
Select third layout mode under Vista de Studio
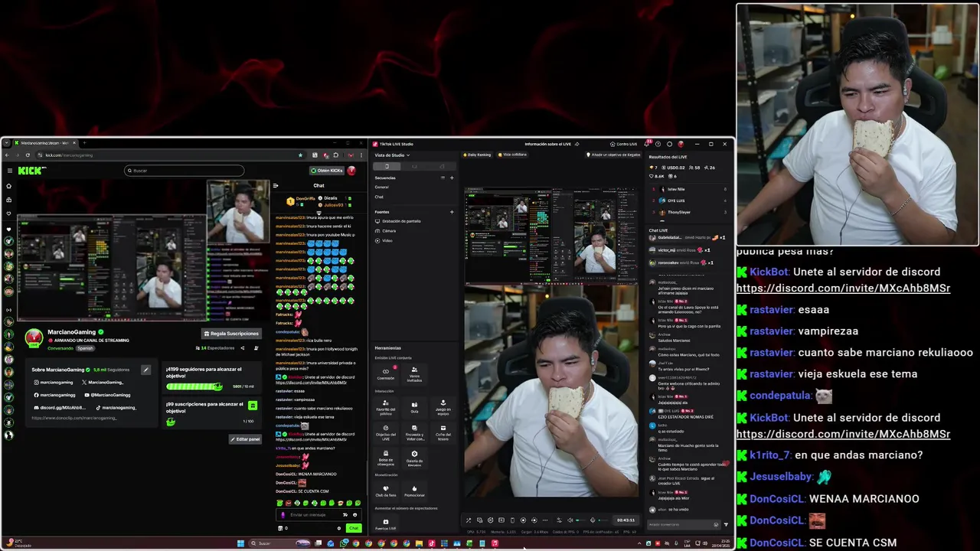coord(442,166)
